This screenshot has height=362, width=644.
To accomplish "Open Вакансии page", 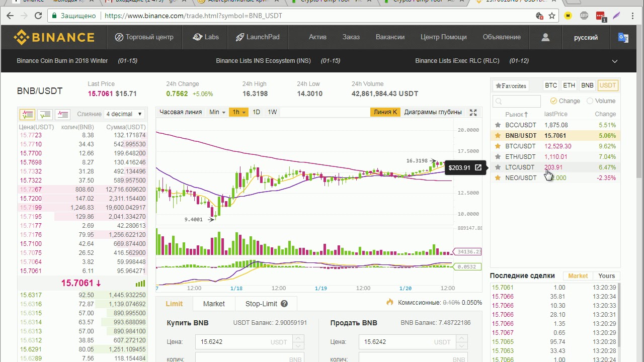I will pos(390,37).
